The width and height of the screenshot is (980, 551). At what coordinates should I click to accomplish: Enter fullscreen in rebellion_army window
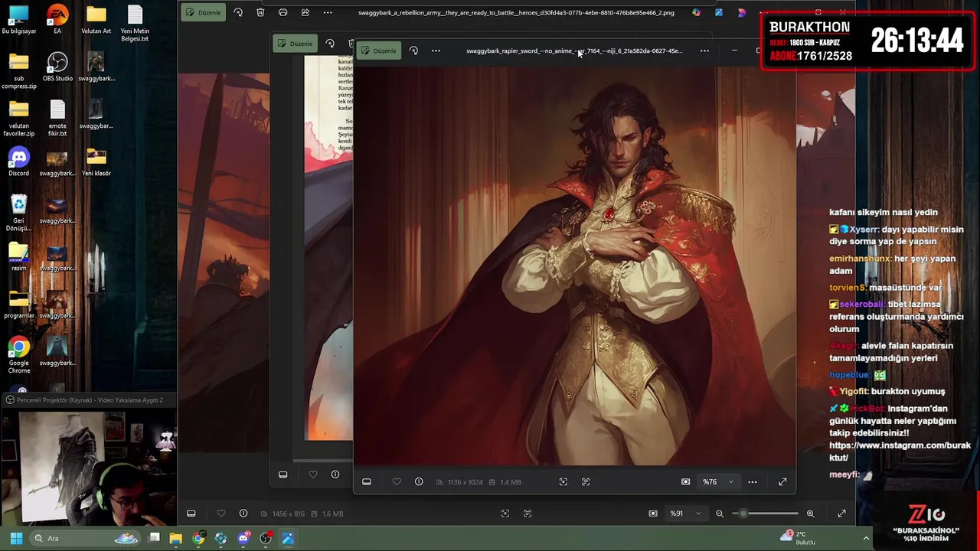point(841,514)
